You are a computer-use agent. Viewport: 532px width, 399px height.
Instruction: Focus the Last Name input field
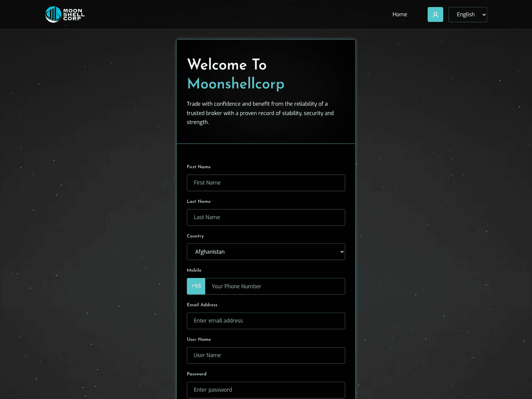click(x=266, y=217)
